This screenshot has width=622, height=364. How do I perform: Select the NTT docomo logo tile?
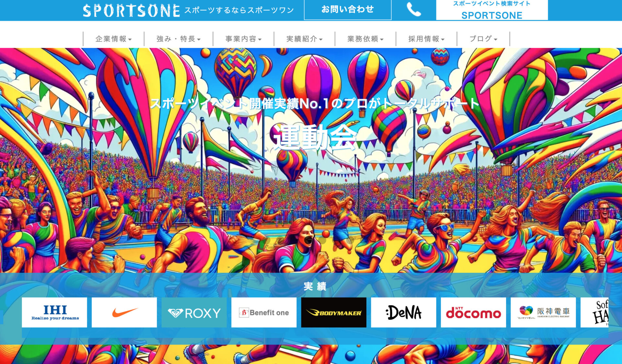point(473,313)
